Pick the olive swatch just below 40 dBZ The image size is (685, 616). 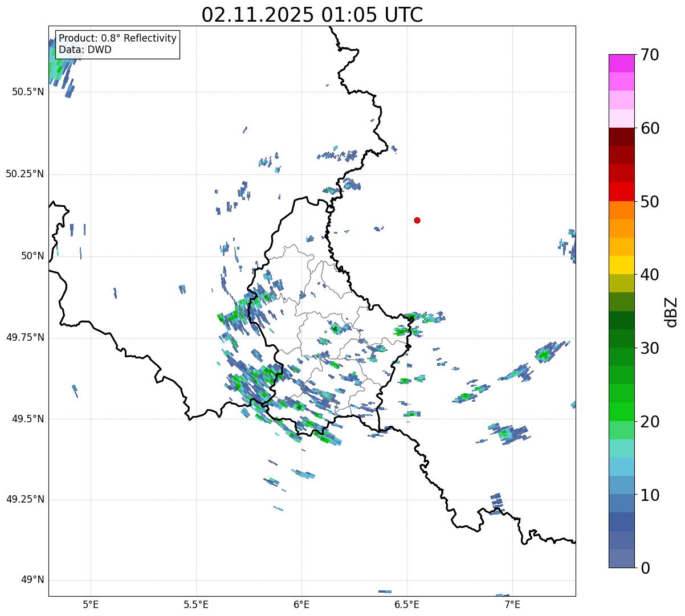(x=622, y=283)
